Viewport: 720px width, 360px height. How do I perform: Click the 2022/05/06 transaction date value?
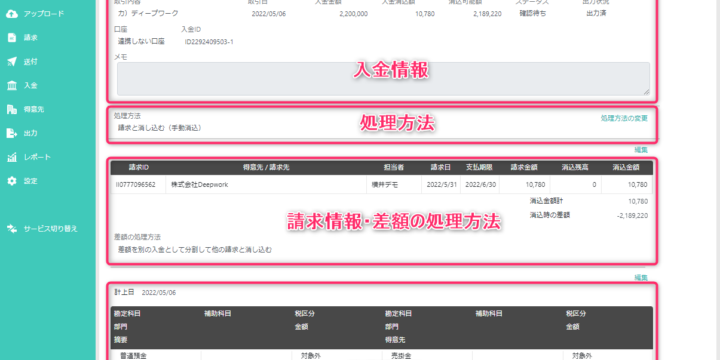[x=269, y=14]
